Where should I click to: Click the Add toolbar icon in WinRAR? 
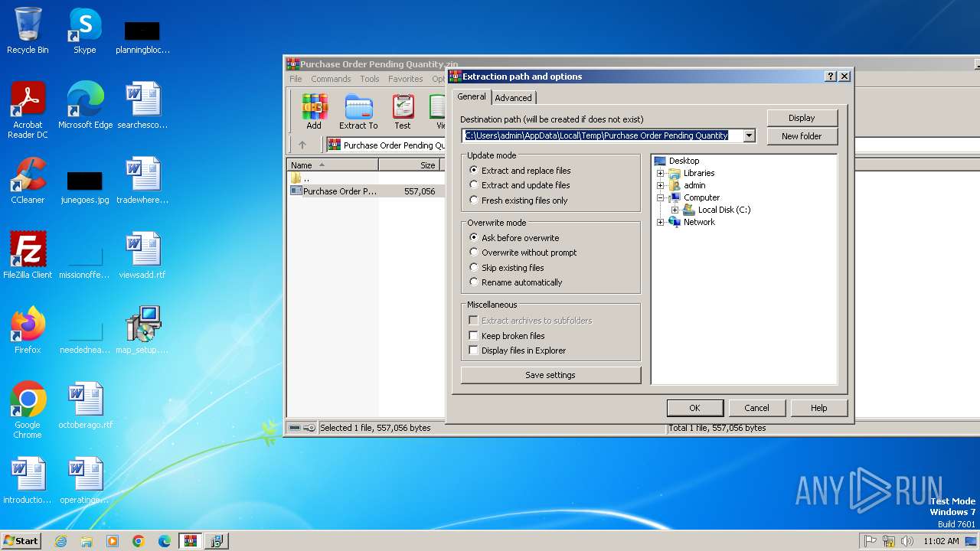pyautogui.click(x=314, y=112)
